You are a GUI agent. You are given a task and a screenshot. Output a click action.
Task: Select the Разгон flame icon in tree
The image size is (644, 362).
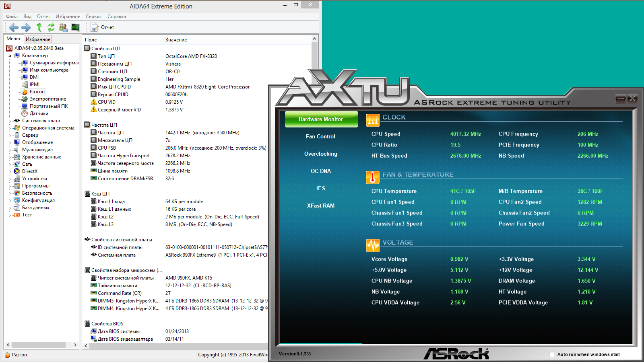point(25,92)
